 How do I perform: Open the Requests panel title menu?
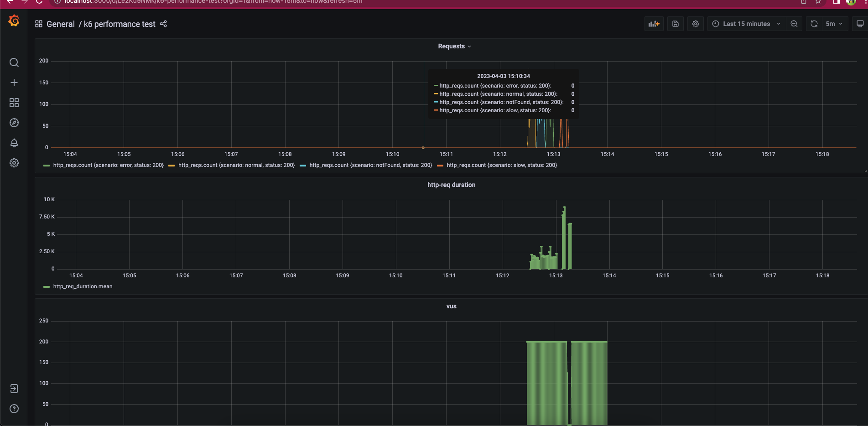click(x=454, y=47)
